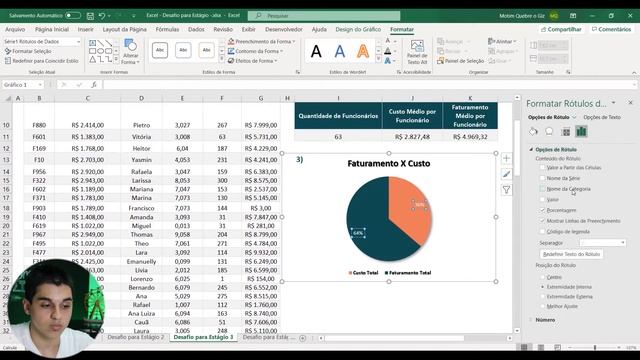Viewport: 640px width, 360px height.
Task: Open the Name Box dropdown arrow
Action: click(40, 84)
